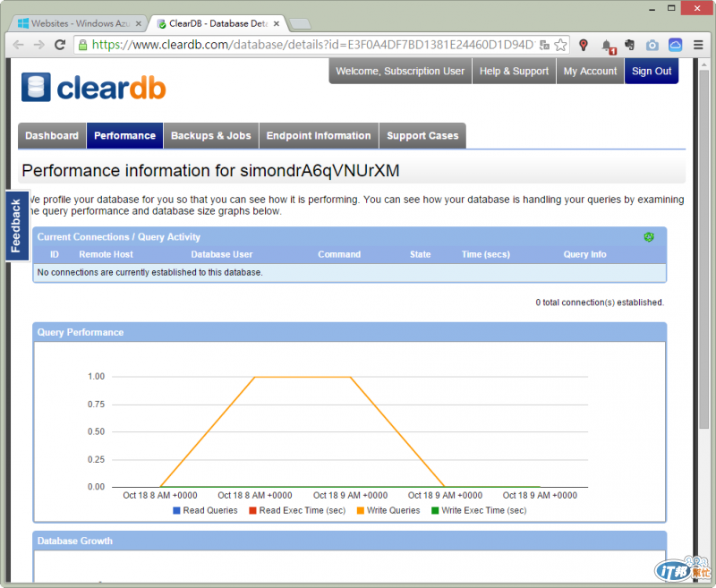Viewport: 716px width, 588px height.
Task: Open the Endpoint Information tab
Action: [x=319, y=135]
